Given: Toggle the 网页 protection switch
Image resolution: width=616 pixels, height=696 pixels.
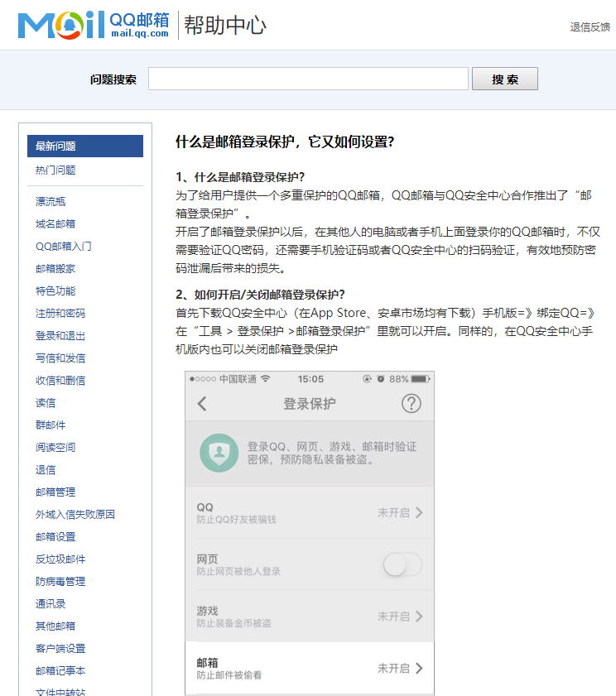Looking at the screenshot, I should tap(402, 564).
